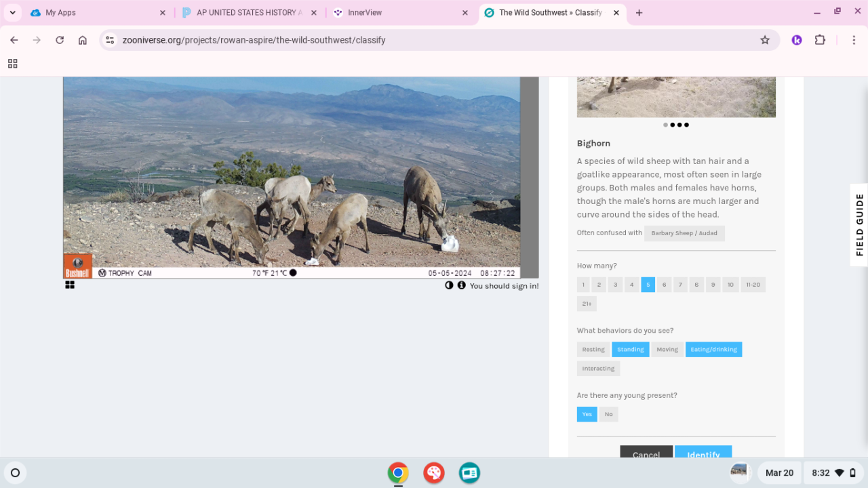
Task: Select 2 for How many
Action: pyautogui.click(x=599, y=285)
